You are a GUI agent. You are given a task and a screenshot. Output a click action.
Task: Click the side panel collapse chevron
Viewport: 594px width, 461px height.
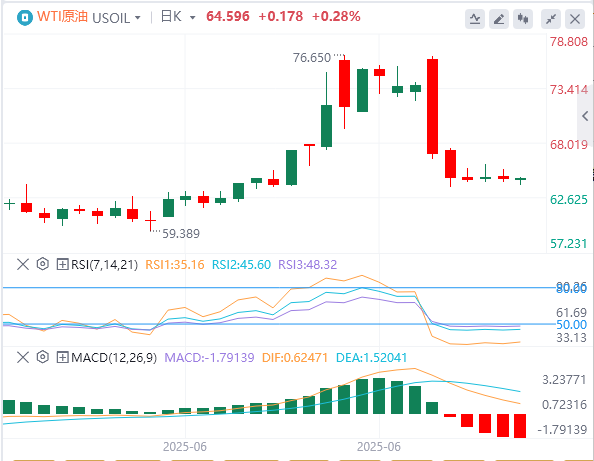pyautogui.click(x=585, y=116)
